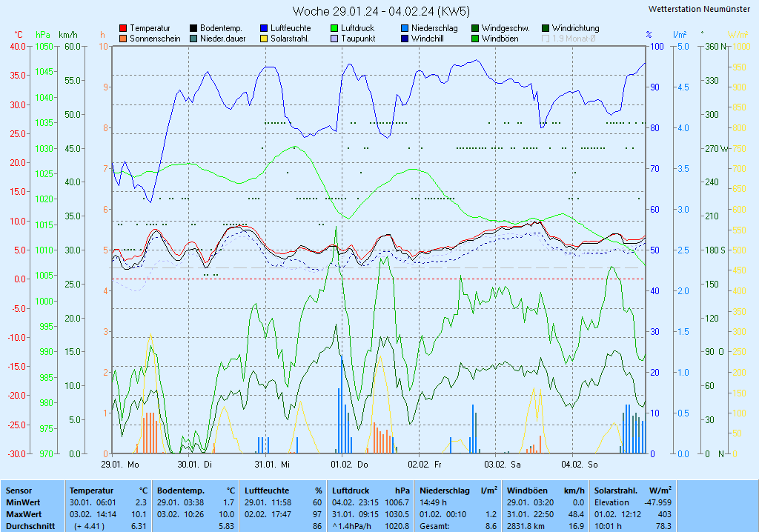
Task: Click the 270 W wind direction axis label
Action: point(716,149)
